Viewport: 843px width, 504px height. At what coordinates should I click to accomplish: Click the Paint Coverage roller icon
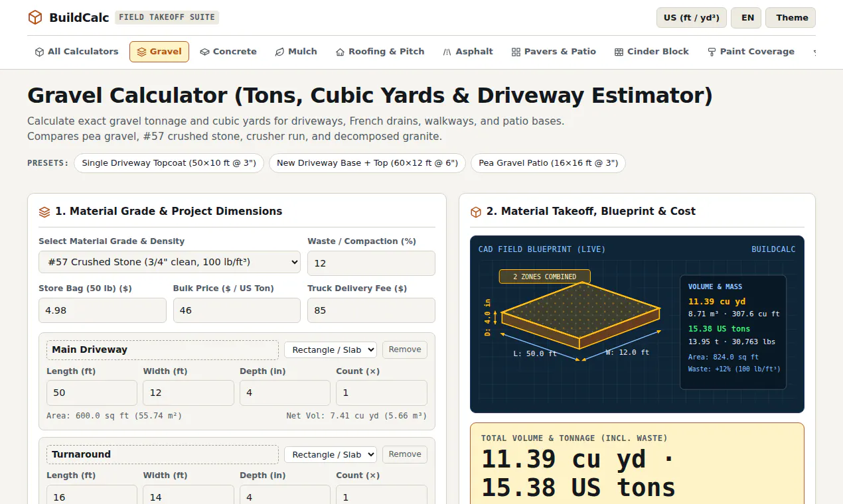[712, 52]
